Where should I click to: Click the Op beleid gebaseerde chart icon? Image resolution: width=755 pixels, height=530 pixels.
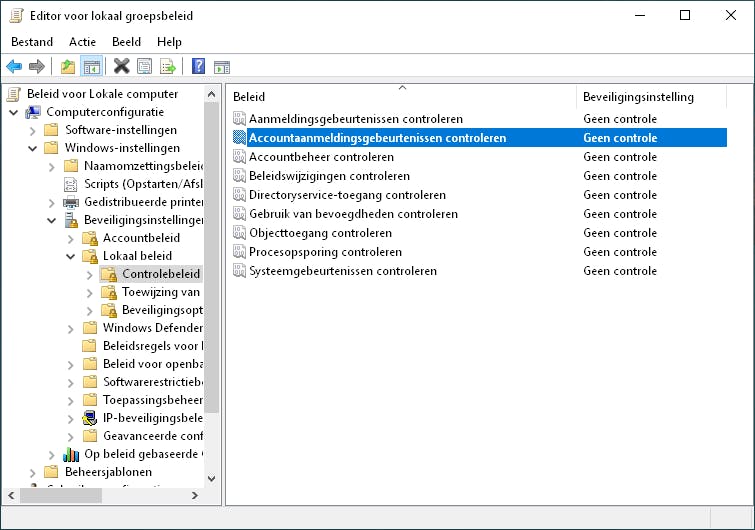[x=71, y=454]
